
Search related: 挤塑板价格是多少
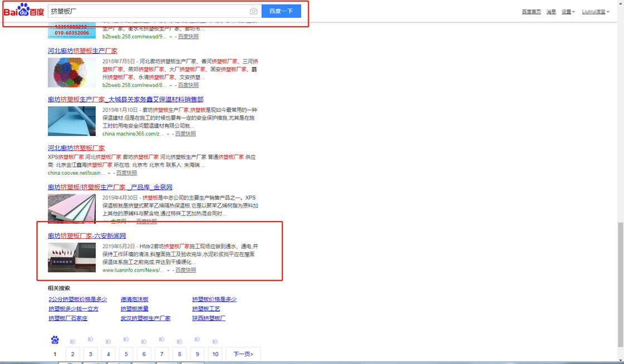coord(214,299)
